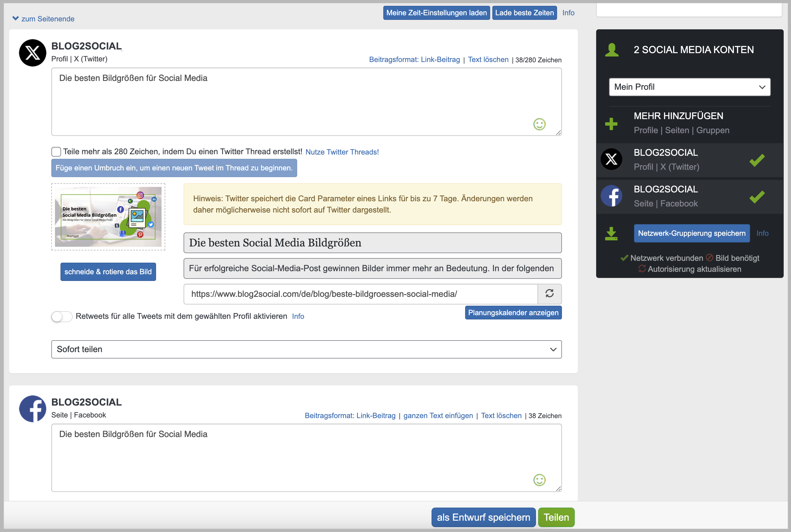791x532 pixels.
Task: Open emoji picker in the X (Twitter) text box
Action: pos(539,124)
